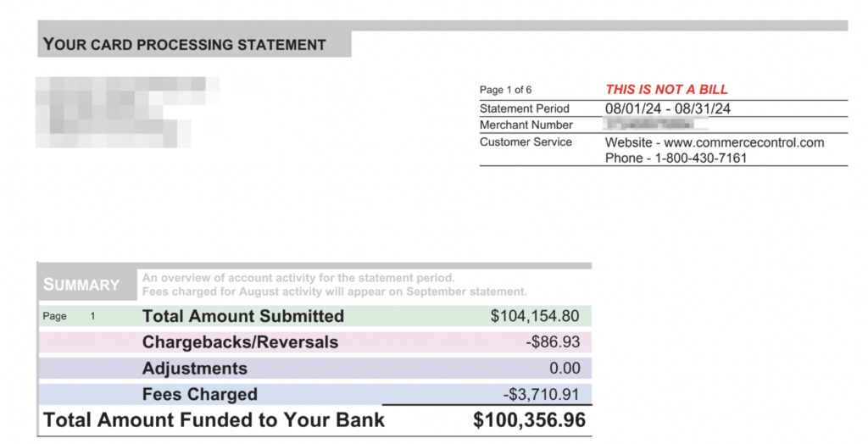Click the 'Page 1 of 6' indicator
868x444 pixels.
506,90
